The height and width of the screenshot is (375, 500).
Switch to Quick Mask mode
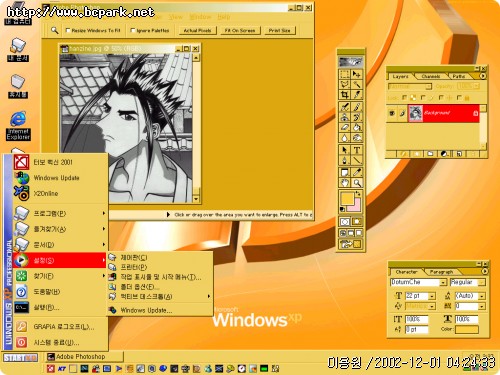pyautogui.click(x=357, y=222)
